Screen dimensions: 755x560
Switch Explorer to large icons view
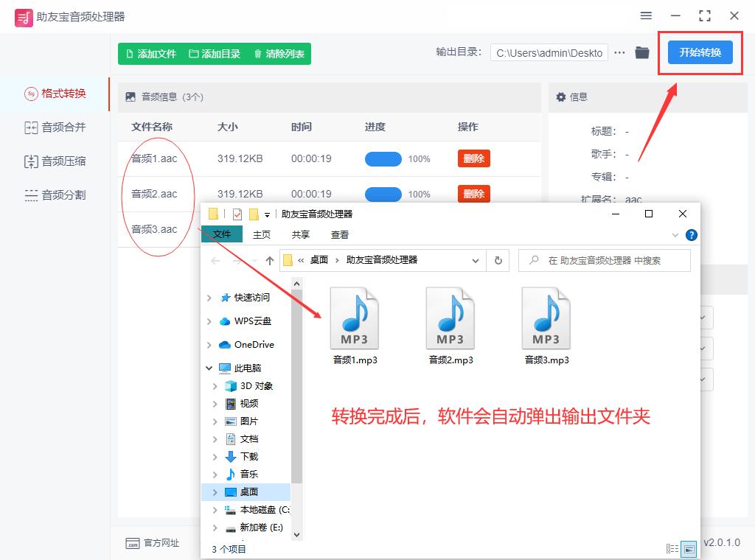tap(688, 547)
